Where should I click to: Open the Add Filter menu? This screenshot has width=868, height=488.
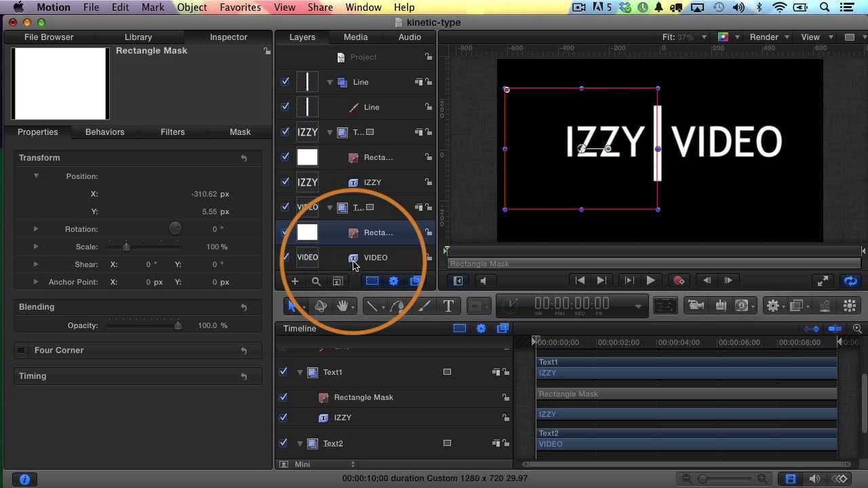(797, 306)
